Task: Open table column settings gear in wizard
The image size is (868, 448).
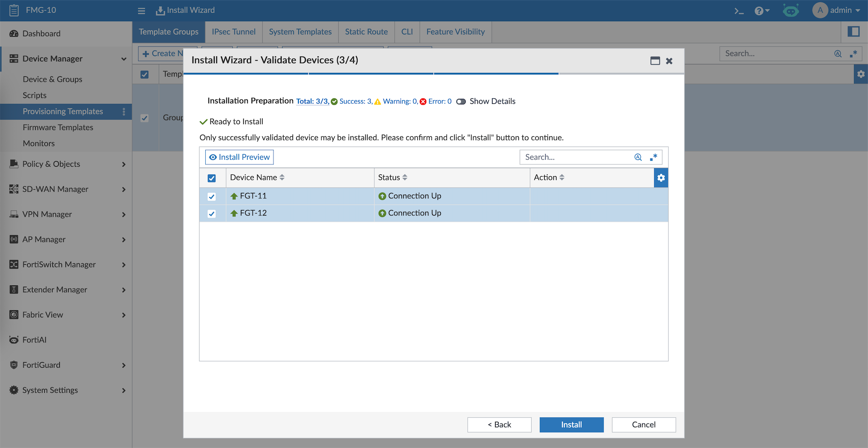Action: click(x=661, y=178)
